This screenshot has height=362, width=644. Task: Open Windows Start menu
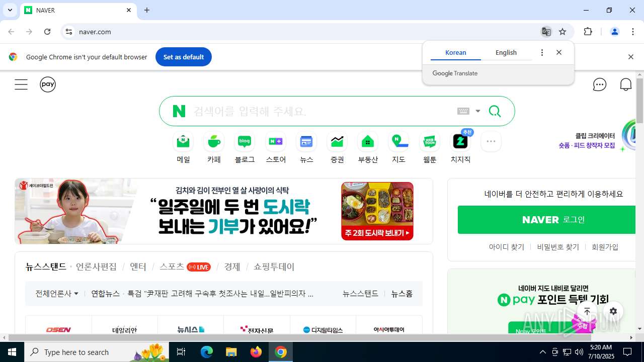[x=12, y=352]
